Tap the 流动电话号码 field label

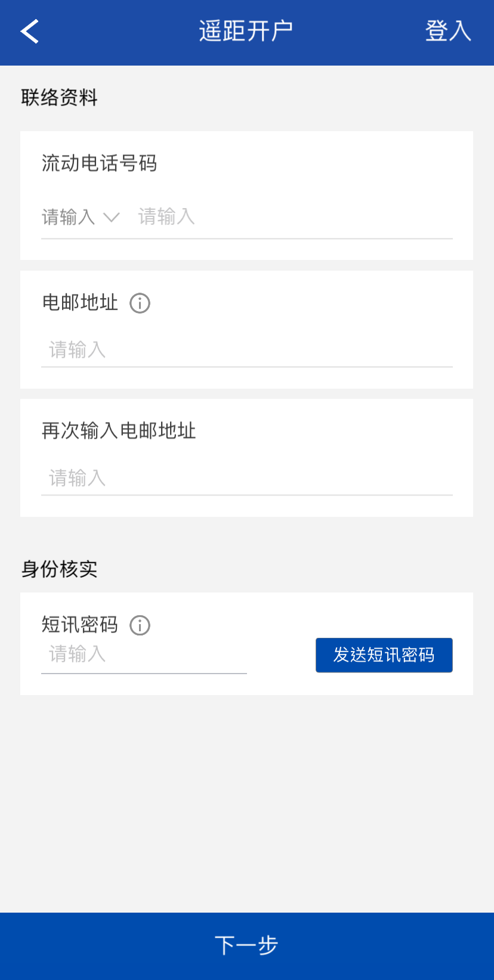tap(99, 163)
